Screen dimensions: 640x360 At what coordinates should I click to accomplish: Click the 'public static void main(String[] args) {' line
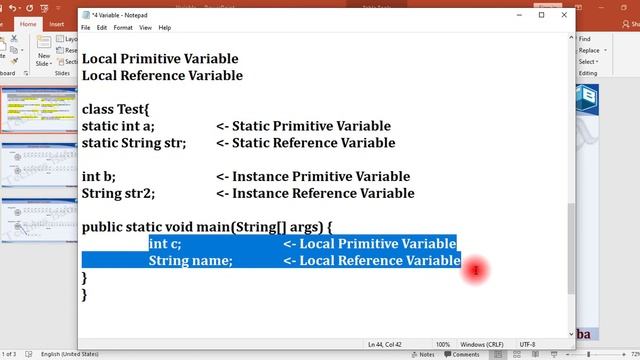click(207, 227)
